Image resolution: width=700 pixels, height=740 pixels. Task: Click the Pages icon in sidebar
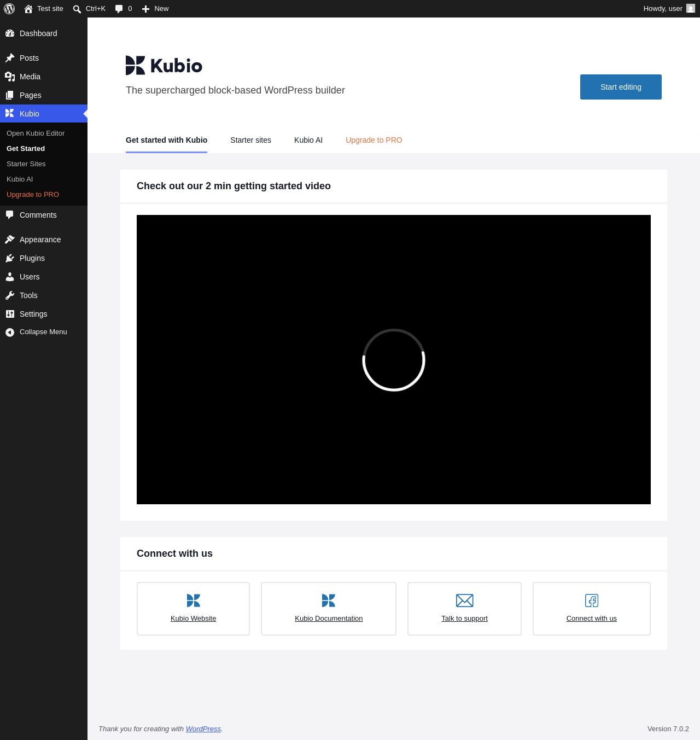click(x=10, y=95)
